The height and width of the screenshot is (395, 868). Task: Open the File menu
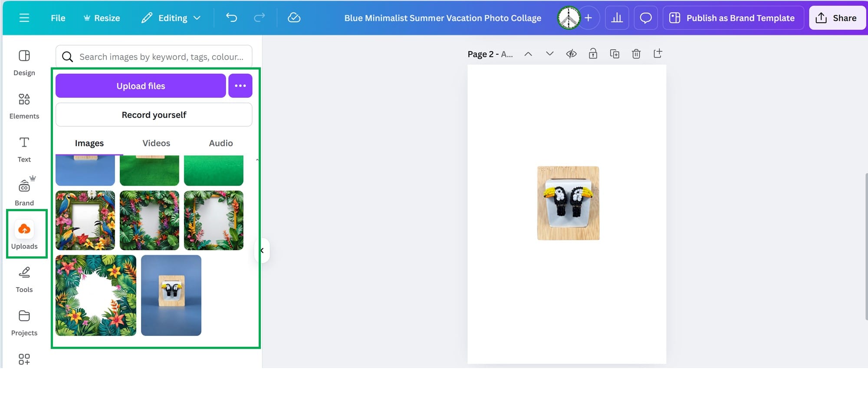[x=57, y=18]
